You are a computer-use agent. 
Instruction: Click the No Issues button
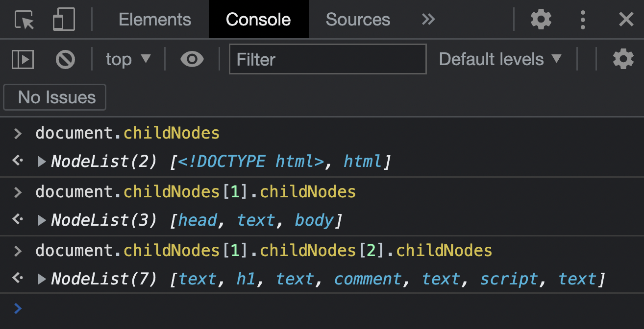tap(55, 97)
